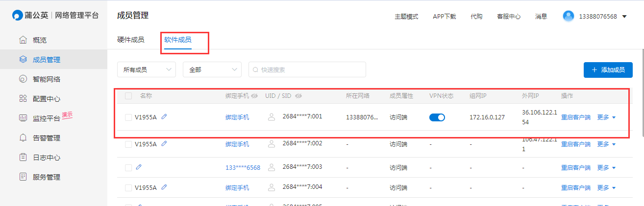Focus the 快速搜索 search field
Viewport: 644px width, 206px height.
pos(307,69)
